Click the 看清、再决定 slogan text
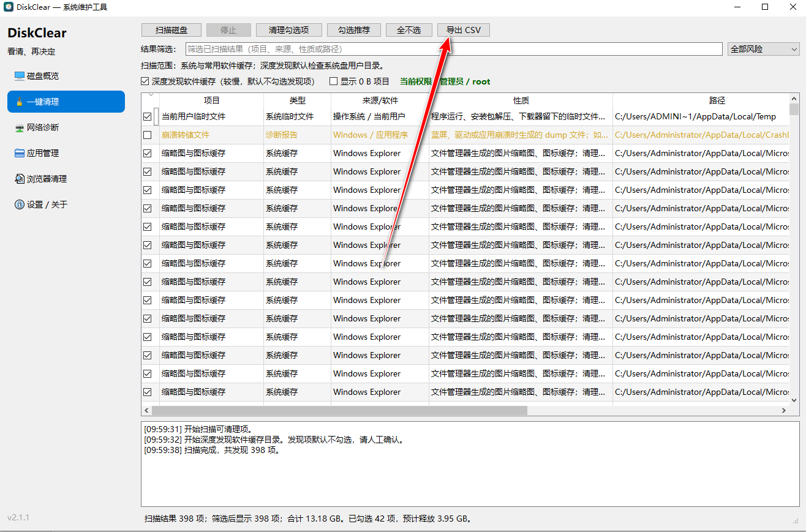Screen dimensions: 806x532 click(31, 51)
